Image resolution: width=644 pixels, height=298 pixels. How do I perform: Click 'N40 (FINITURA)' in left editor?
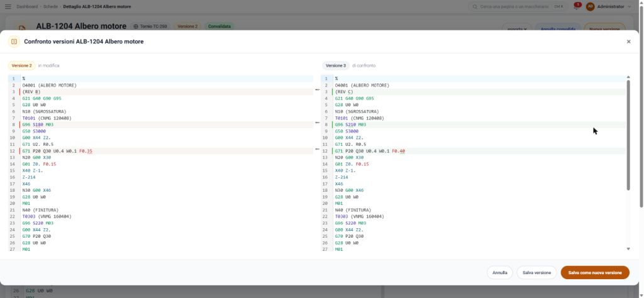pyautogui.click(x=40, y=210)
